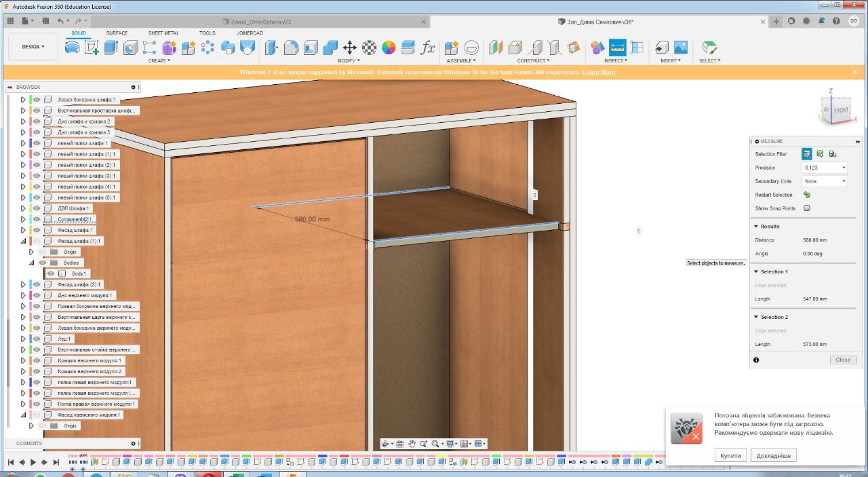Select the Measure inspect tool

[617, 47]
